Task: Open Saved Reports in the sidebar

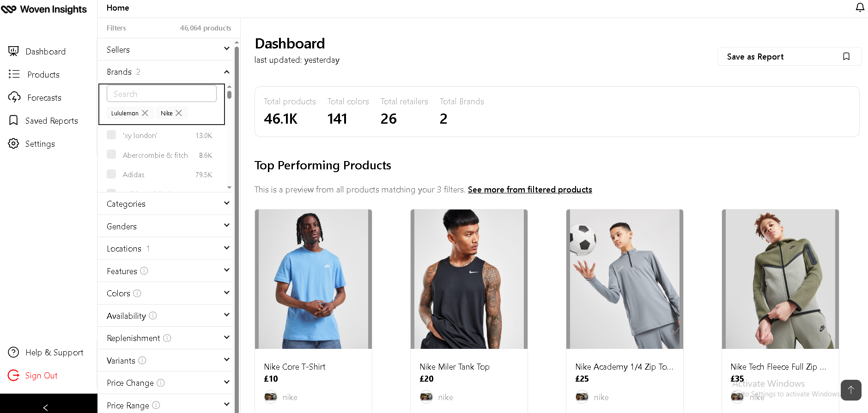Action: [x=51, y=120]
